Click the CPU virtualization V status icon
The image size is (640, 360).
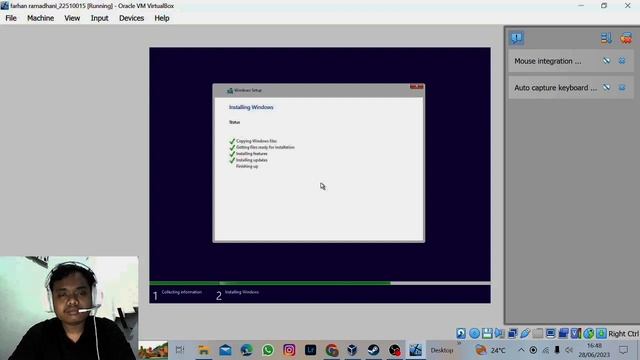[576, 333]
